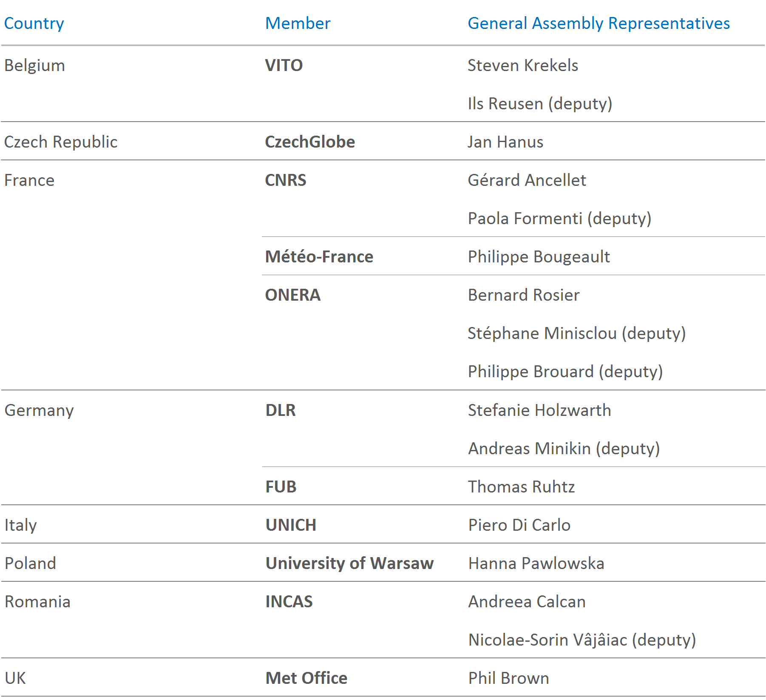Click the DLR member name
Image resolution: width=766 pixels, height=700 pixels.
coord(281,410)
